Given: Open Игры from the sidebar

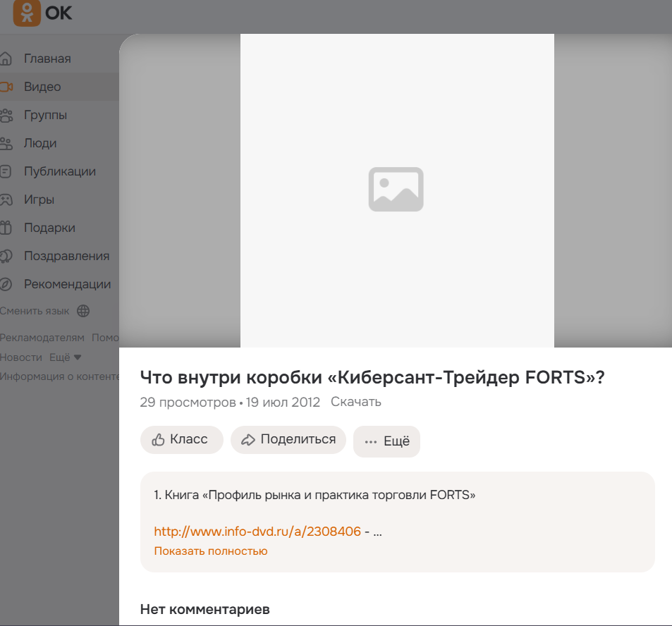Looking at the screenshot, I should point(39,200).
